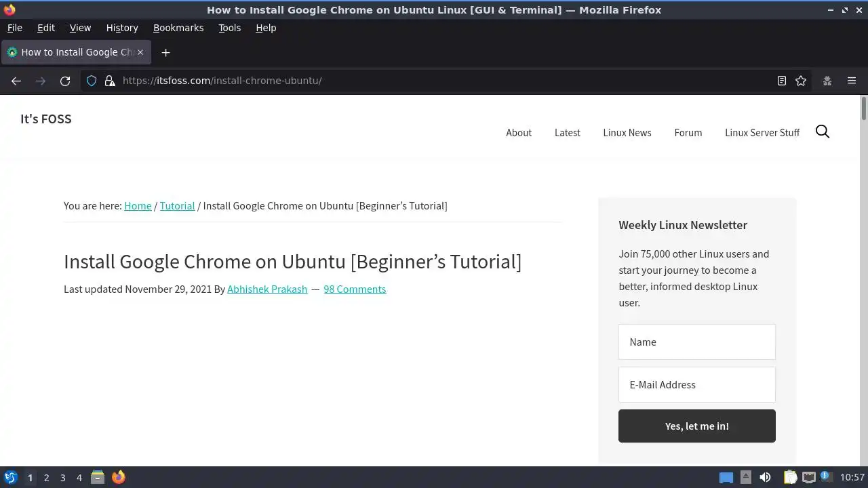Click 'Last updated November 29, 2021' text
The image size is (868, 488).
138,289
